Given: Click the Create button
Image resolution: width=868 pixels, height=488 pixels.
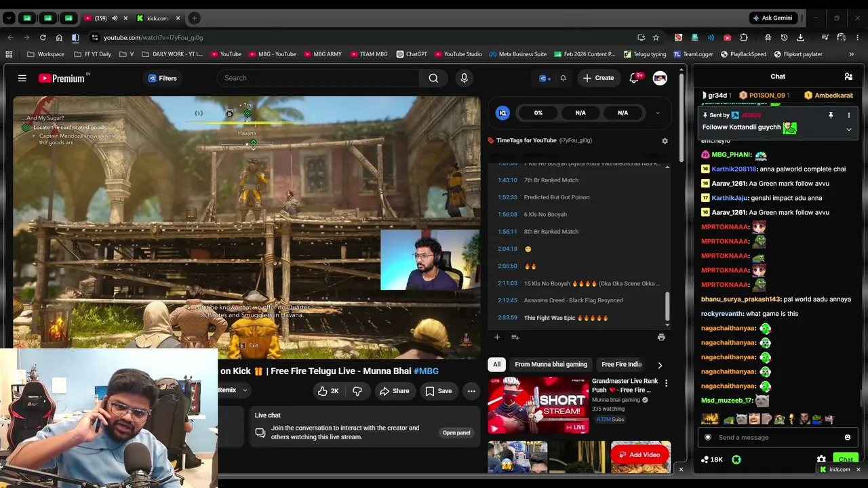Looking at the screenshot, I should click(598, 78).
